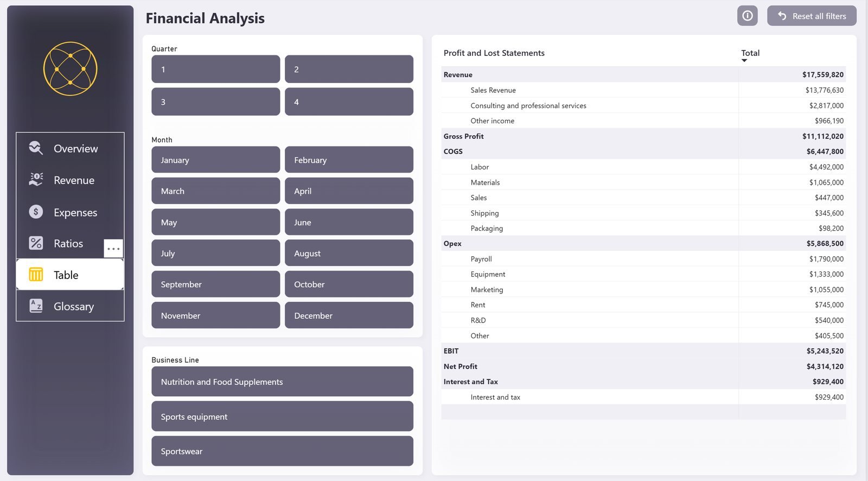Open the three-dots more options menu
The width and height of the screenshot is (868, 481).
(113, 249)
